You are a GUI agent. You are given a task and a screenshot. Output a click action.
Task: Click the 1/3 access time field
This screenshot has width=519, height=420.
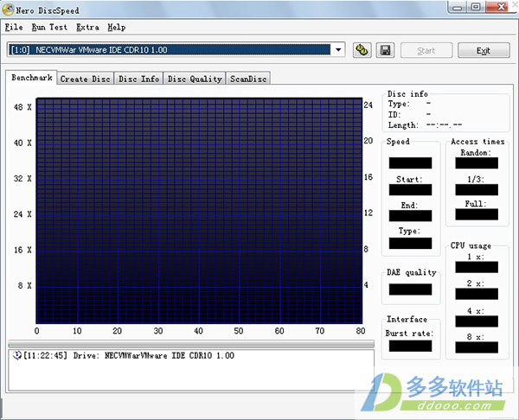pos(477,190)
